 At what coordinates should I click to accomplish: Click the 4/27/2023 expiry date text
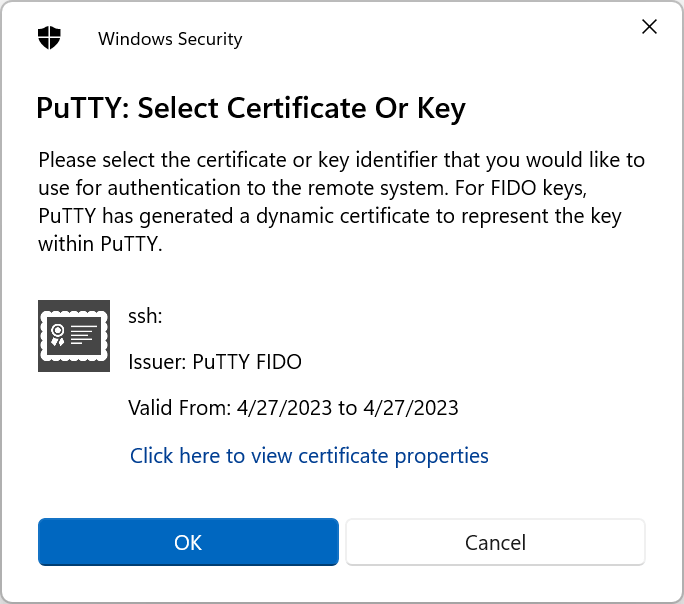(410, 408)
